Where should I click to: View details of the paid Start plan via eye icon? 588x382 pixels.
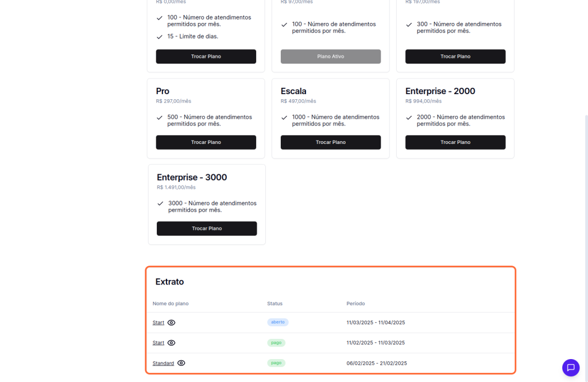171,342
